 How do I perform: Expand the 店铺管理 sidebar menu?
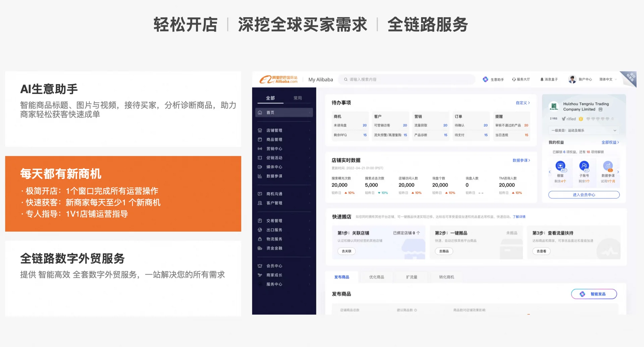[310, 130]
